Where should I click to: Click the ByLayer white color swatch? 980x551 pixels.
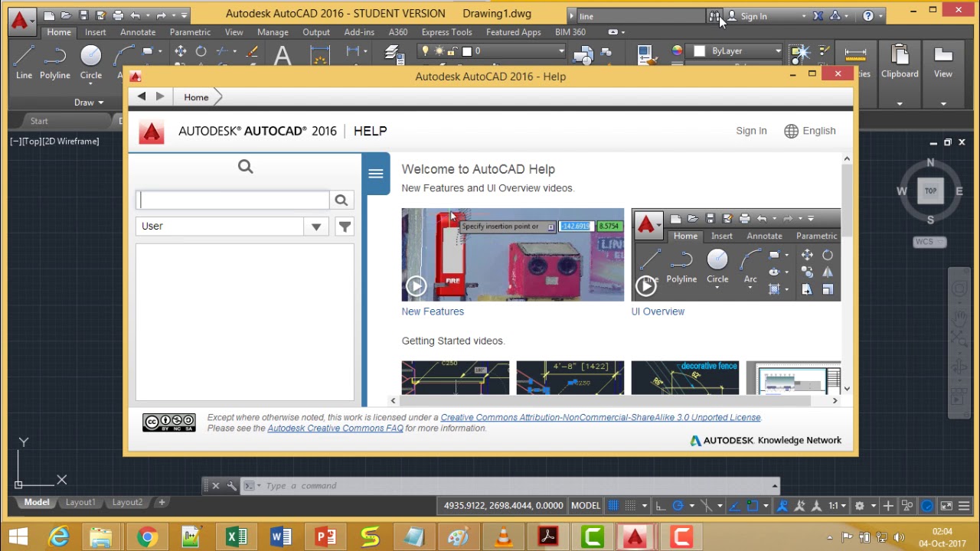[x=699, y=51]
